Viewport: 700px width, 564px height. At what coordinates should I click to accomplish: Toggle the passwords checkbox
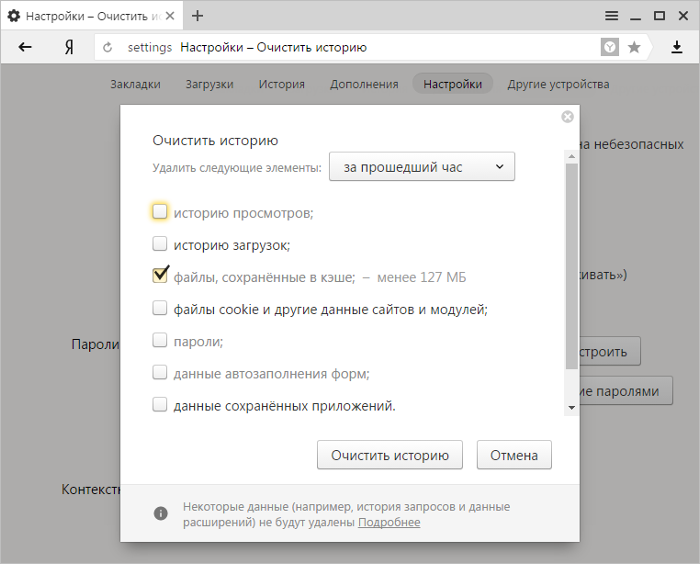(160, 341)
